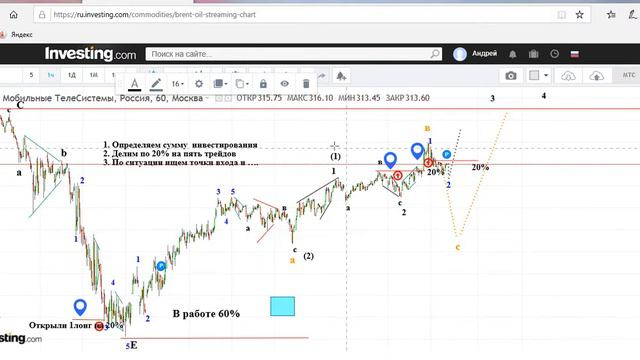This screenshot has height=360, width=640.
Task: Load chart from cloud icon
Action: point(568,76)
